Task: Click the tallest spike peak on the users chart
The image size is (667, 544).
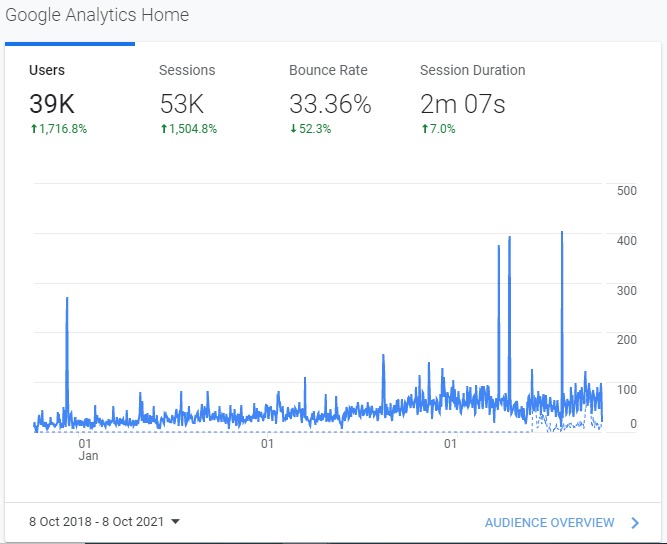Action: click(562, 232)
